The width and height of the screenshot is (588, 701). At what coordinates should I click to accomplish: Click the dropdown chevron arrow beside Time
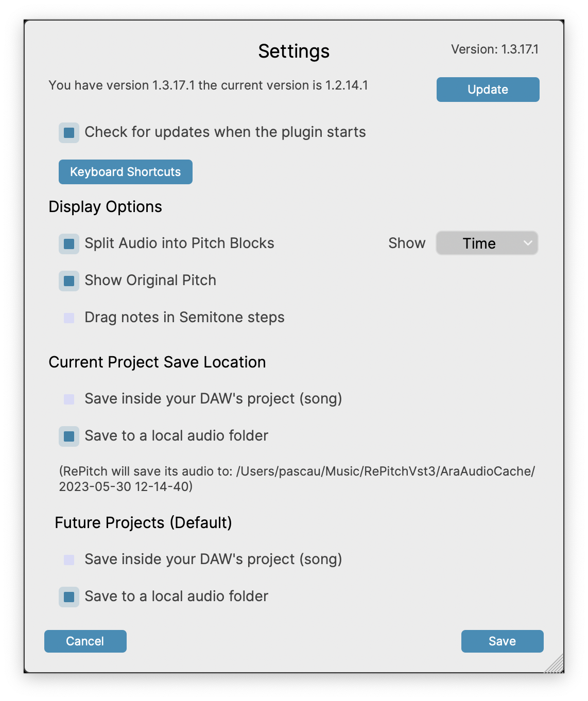click(x=527, y=243)
